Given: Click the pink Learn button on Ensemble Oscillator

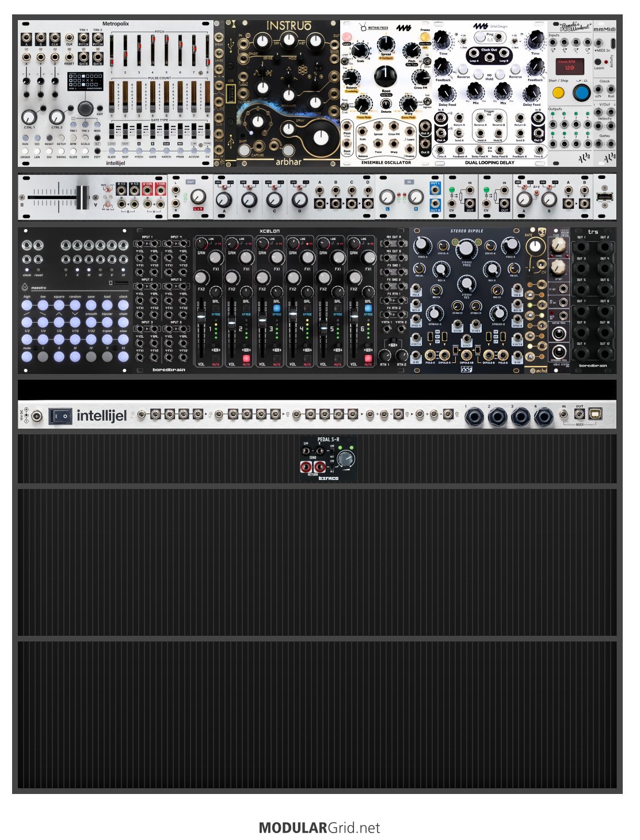Looking at the screenshot, I should [347, 38].
